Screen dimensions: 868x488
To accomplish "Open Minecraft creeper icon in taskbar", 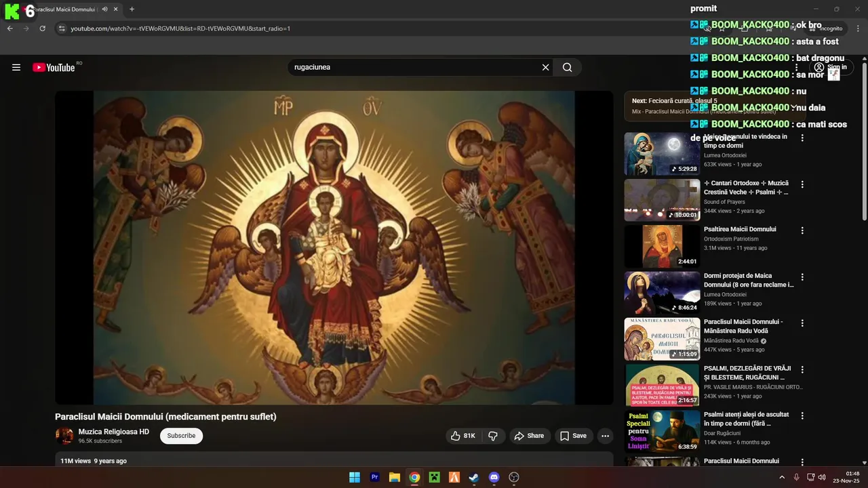I will click(434, 477).
